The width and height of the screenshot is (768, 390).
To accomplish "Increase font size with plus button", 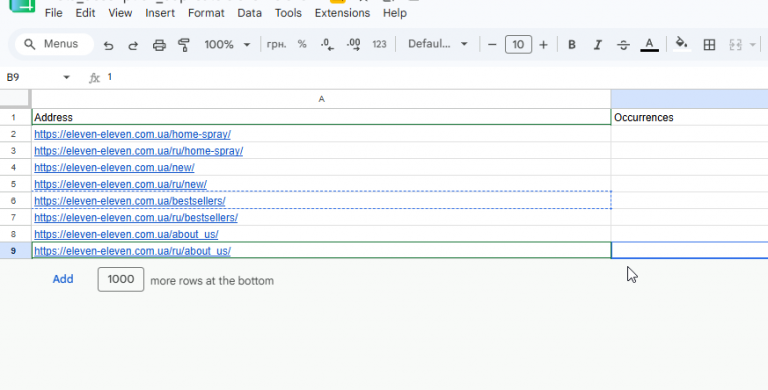I will coord(543,45).
